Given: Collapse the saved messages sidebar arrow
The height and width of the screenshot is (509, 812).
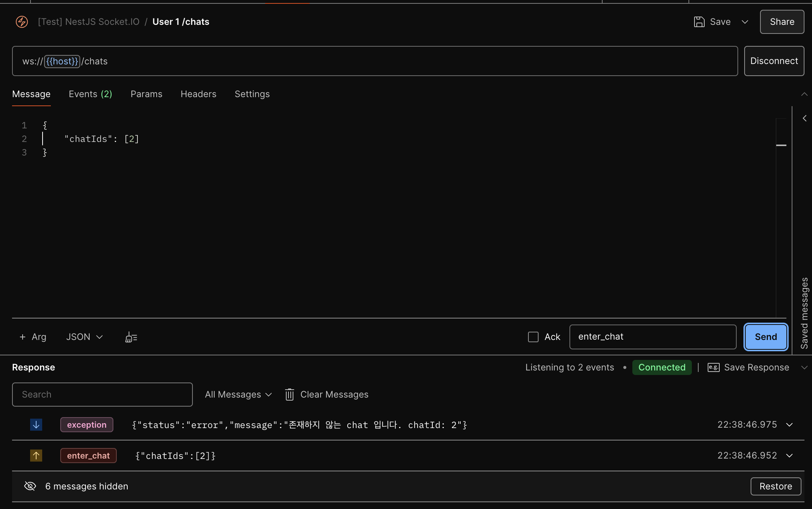Looking at the screenshot, I should coord(804,118).
